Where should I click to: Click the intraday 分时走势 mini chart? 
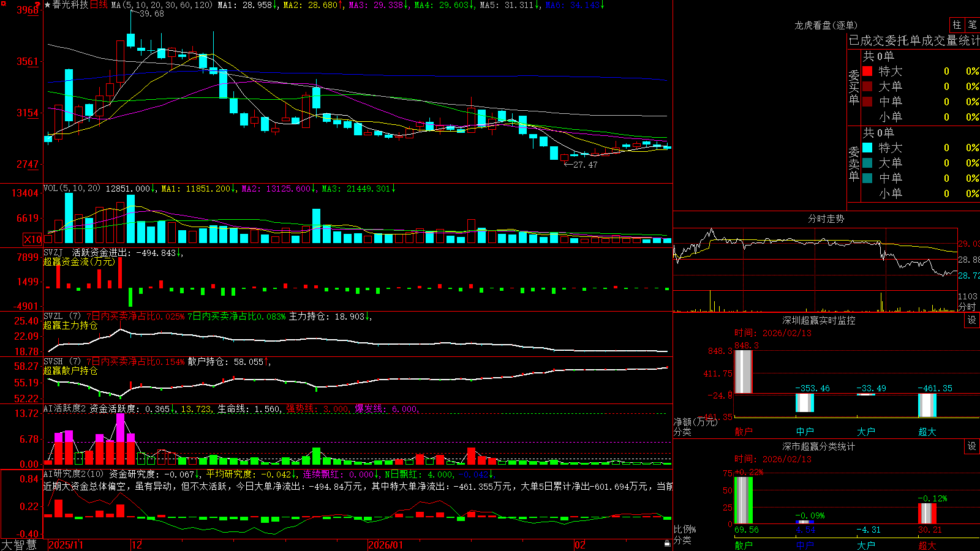coord(815,269)
